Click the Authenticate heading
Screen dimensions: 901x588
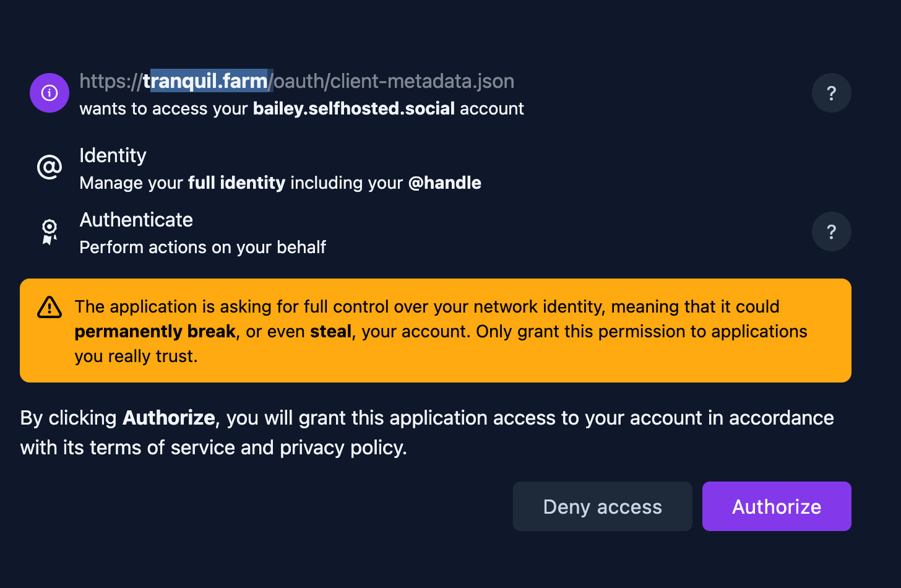[136, 220]
